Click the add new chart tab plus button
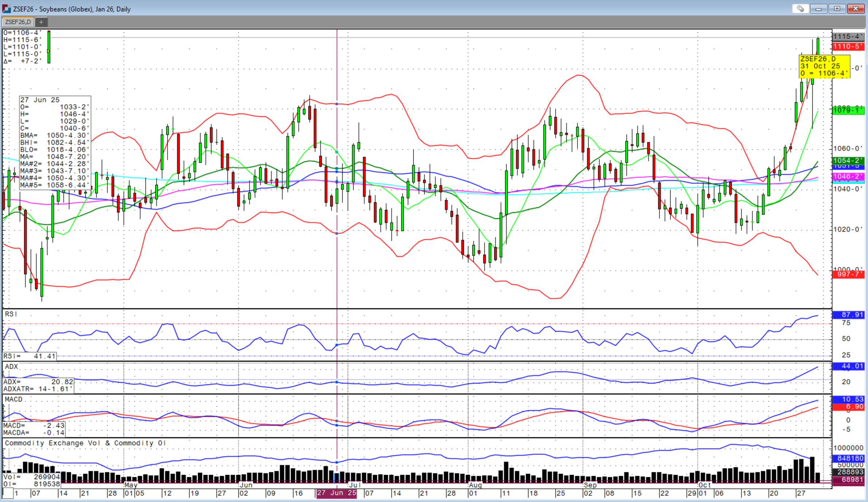The image size is (868, 502). [41, 22]
